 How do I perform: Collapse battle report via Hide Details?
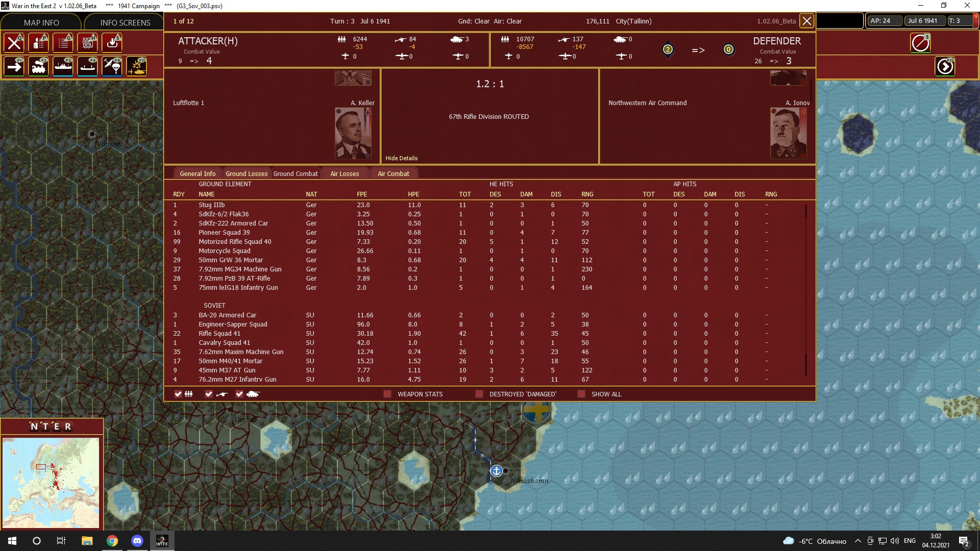pos(401,158)
